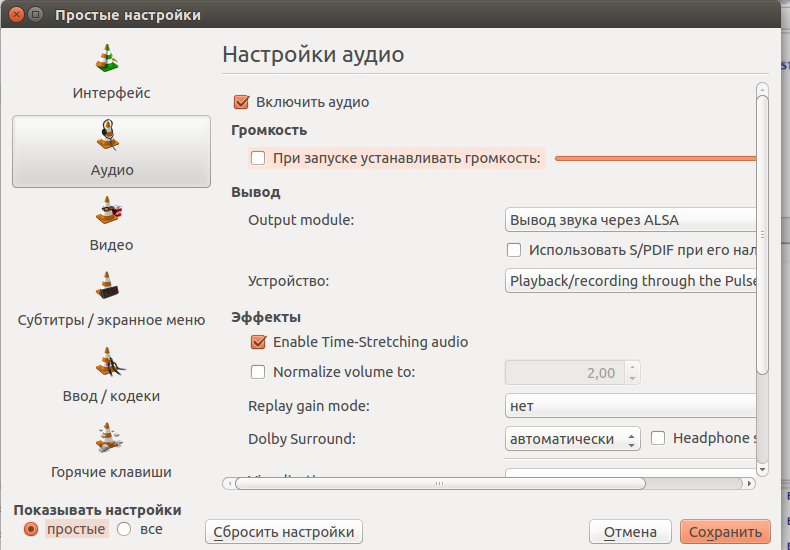Open the Output module dropdown
The height and width of the screenshot is (550, 790).
pos(630,220)
